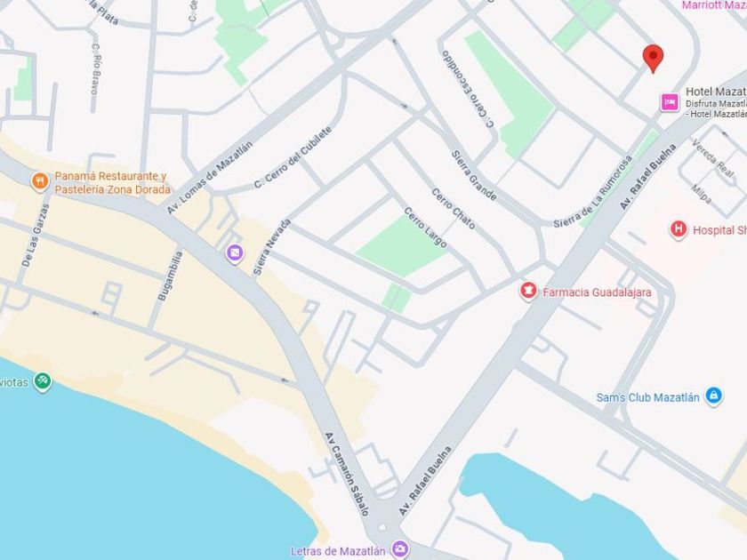Select the Sierra de La Rumorosa street label
This screenshot has width=747, height=560.
pos(593,191)
